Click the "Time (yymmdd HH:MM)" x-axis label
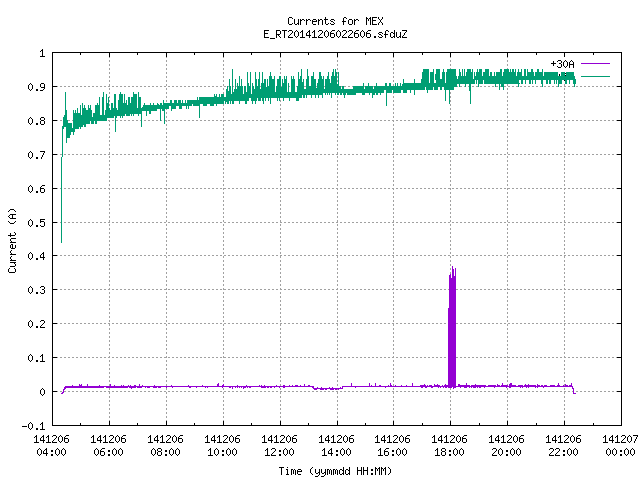 [335, 471]
